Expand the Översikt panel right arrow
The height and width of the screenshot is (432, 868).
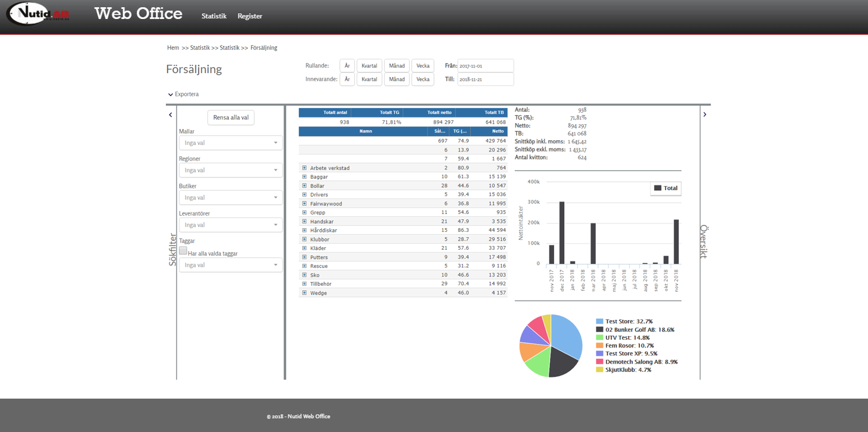(705, 115)
